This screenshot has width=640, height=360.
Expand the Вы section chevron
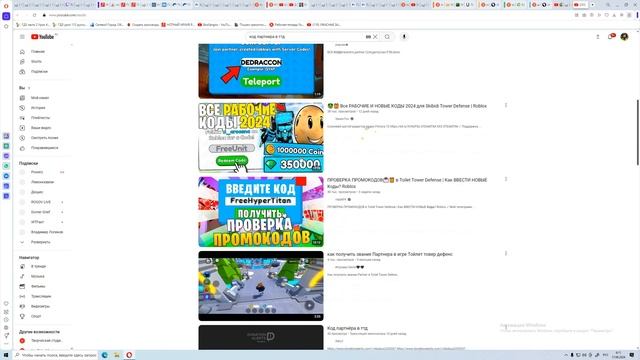pos(29,88)
